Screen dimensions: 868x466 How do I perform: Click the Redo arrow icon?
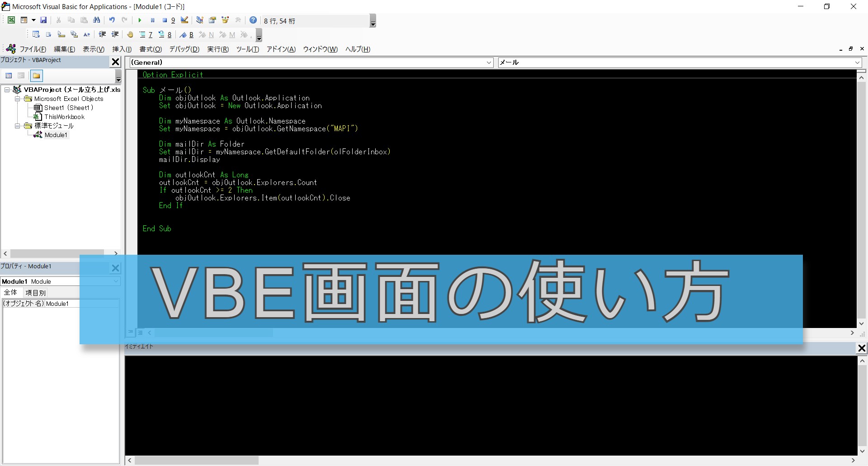(124, 20)
